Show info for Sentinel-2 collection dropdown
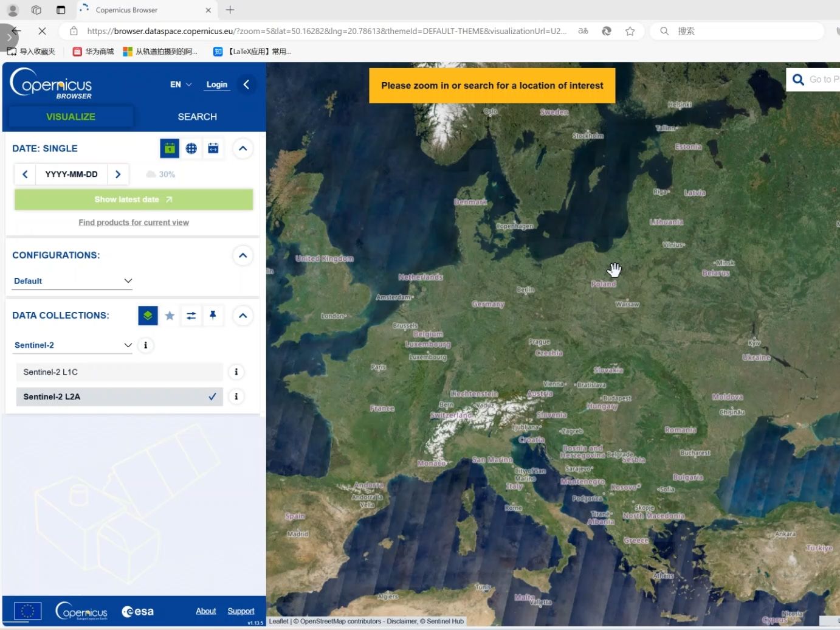 [x=145, y=345]
